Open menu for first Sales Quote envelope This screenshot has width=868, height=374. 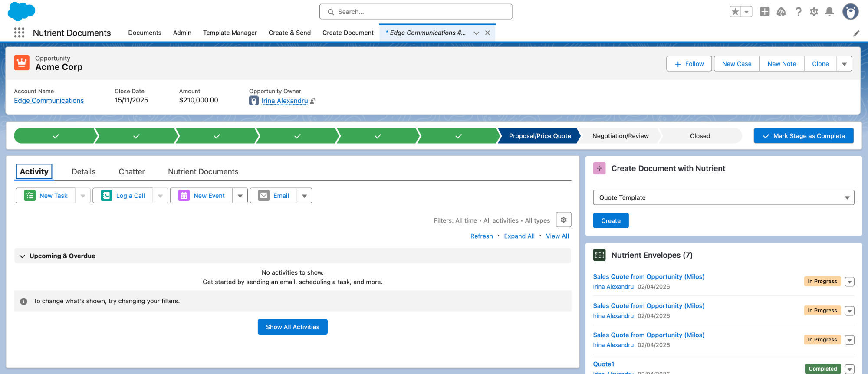pyautogui.click(x=850, y=282)
